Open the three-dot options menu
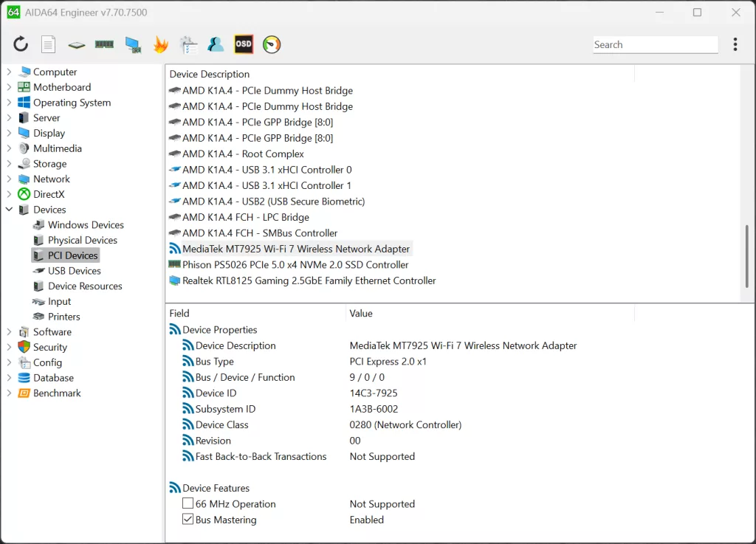Image resolution: width=756 pixels, height=544 pixels. (x=735, y=44)
